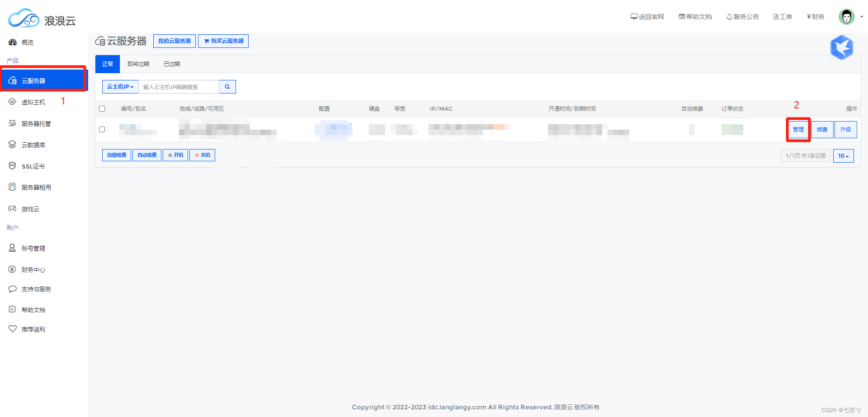This screenshot has width=868, height=417.
Task: Click the 财务中心 yen icon
Action: click(x=13, y=269)
